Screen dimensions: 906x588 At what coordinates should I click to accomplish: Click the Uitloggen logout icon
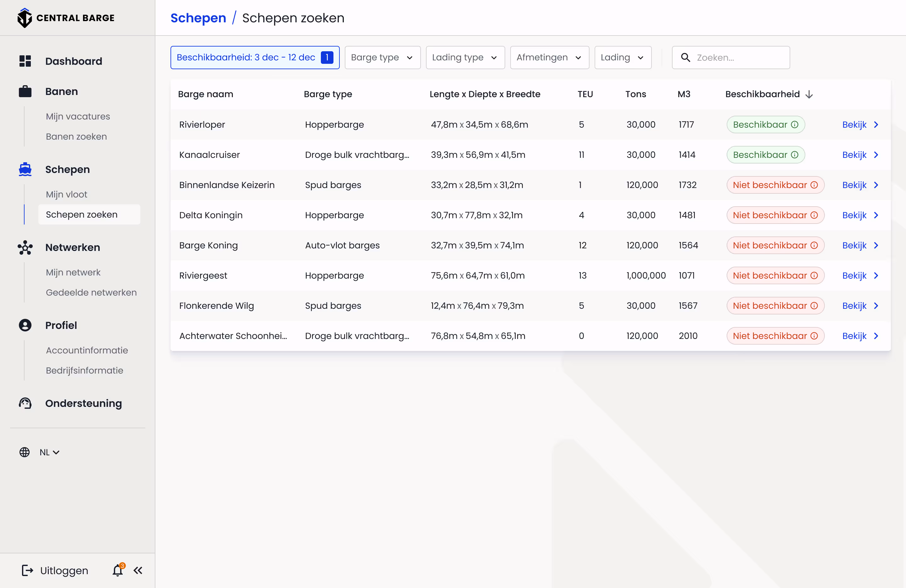point(27,570)
